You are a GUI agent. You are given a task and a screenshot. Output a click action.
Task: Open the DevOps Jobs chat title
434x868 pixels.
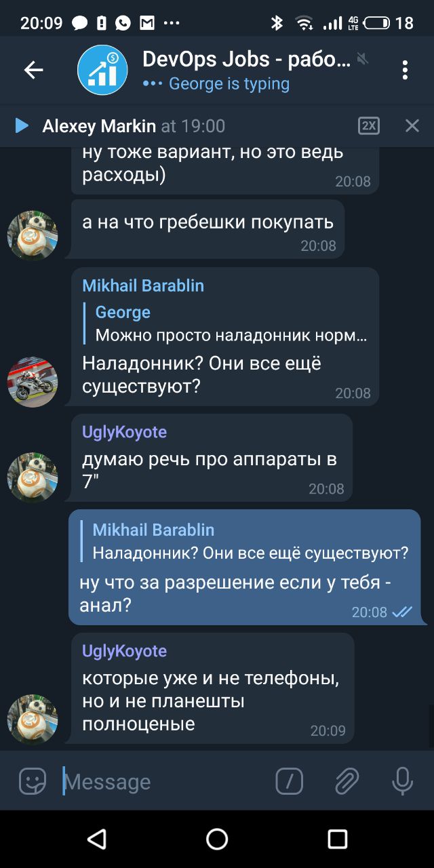(247, 60)
